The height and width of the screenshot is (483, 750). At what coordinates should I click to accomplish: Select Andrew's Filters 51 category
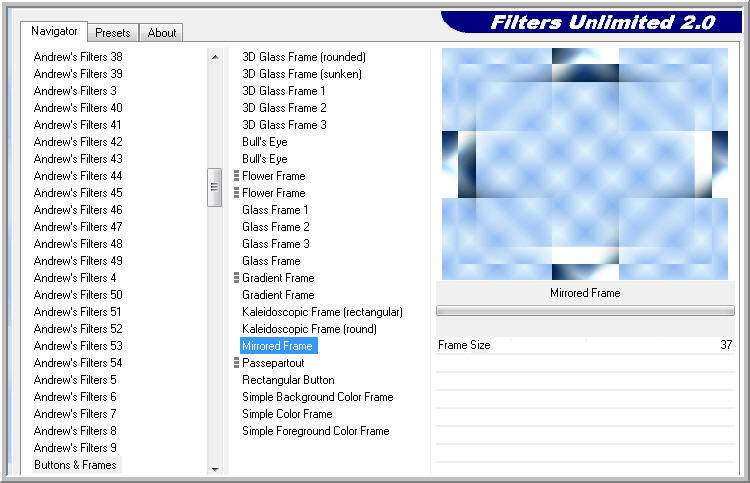(x=77, y=312)
